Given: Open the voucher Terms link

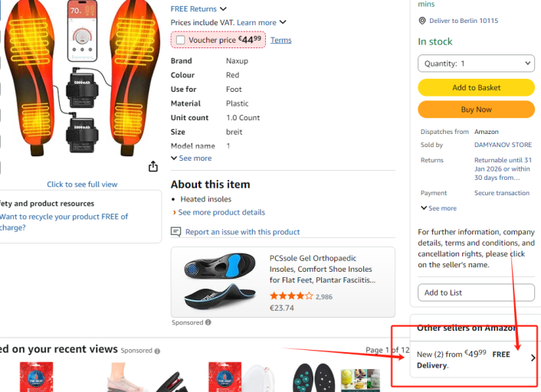Looking at the screenshot, I should coord(280,41).
